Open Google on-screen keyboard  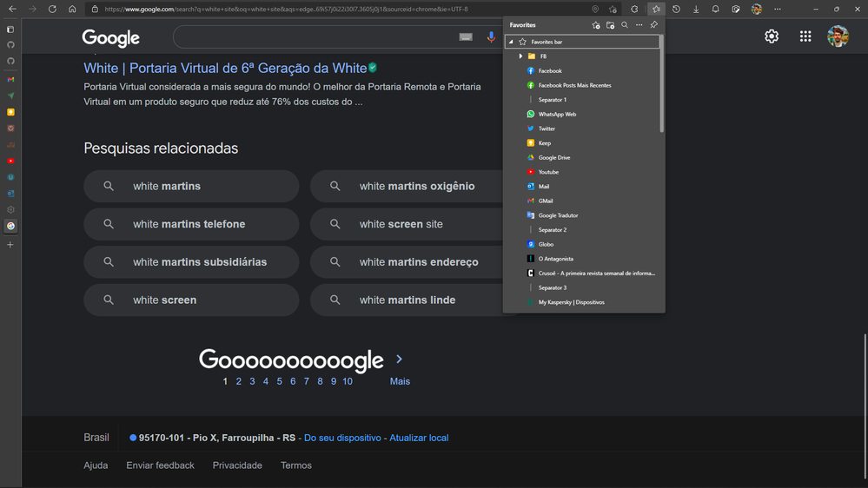pyautogui.click(x=466, y=37)
